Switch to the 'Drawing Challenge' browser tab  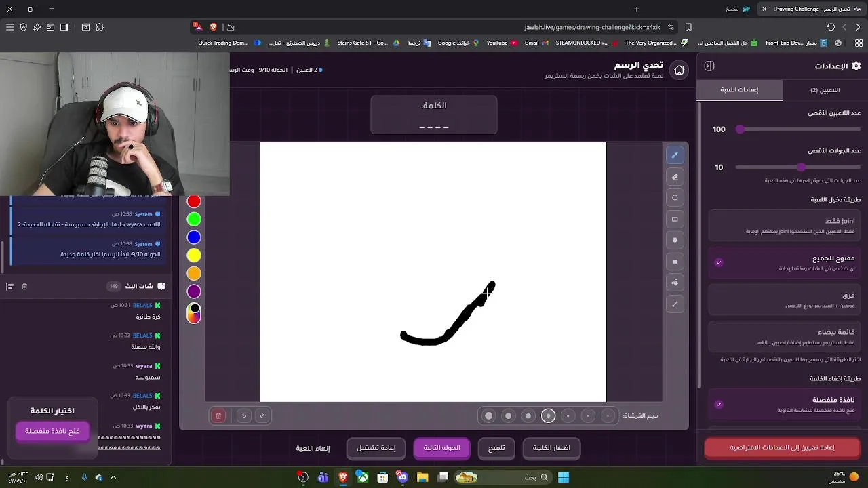[x=810, y=9]
